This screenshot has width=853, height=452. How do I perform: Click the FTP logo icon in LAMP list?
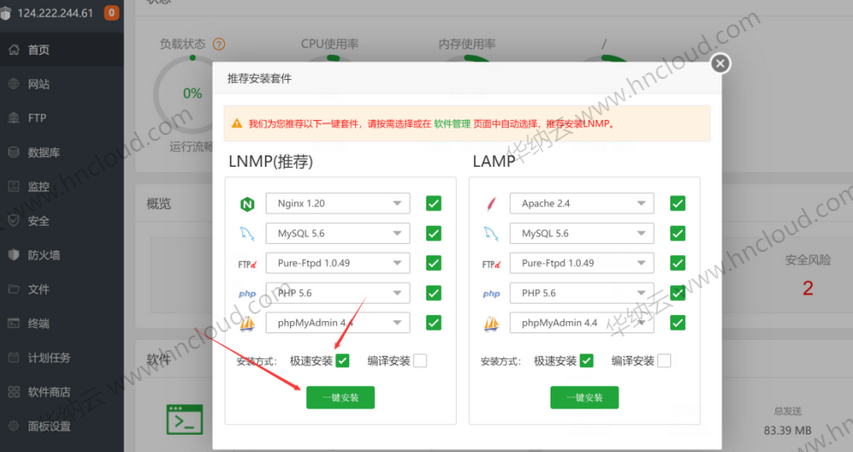tap(491, 264)
